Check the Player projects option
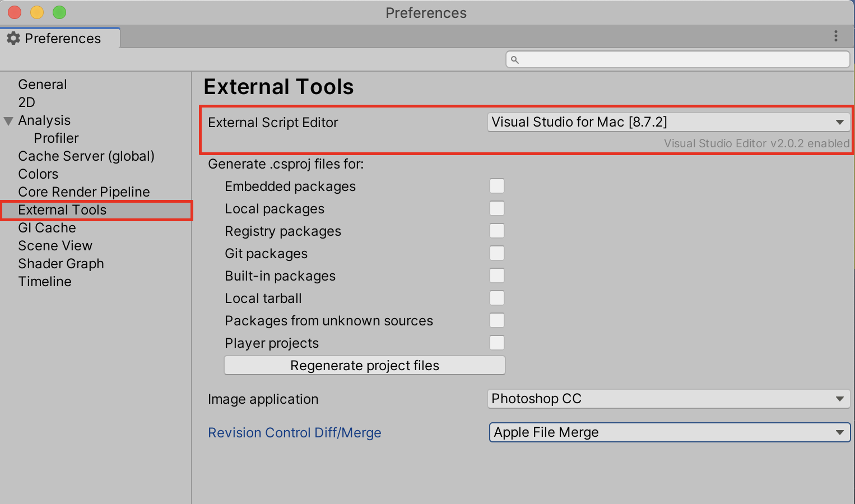The image size is (855, 504). (x=496, y=343)
